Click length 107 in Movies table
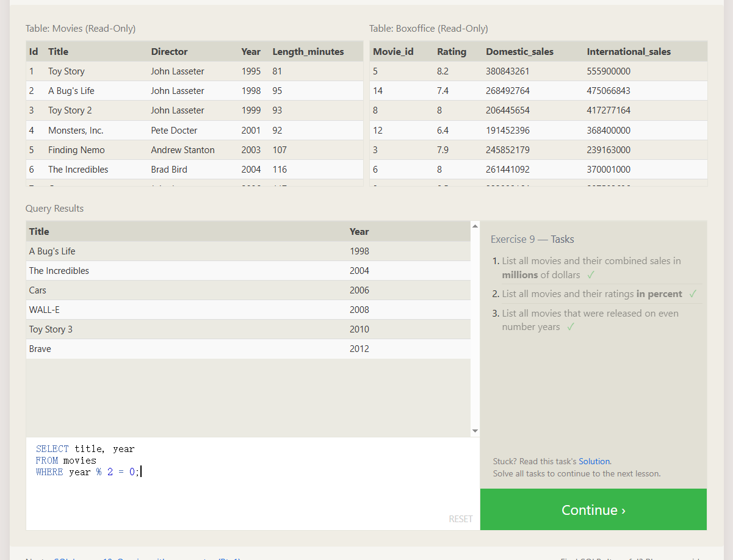This screenshot has width=733, height=560. coord(280,150)
